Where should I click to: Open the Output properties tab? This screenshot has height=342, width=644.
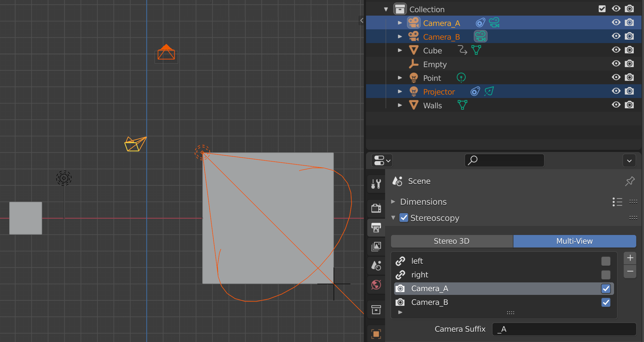(376, 227)
